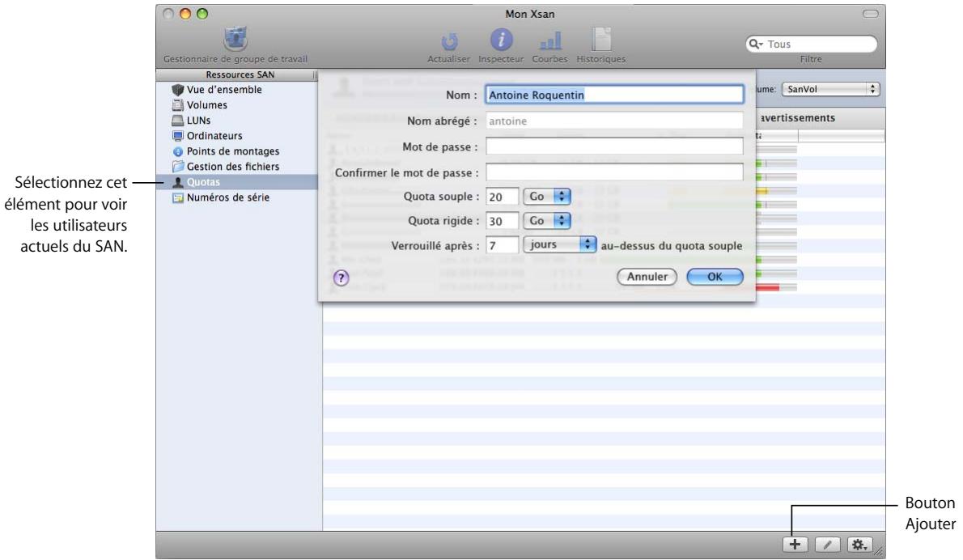Viewport: 963px width, 560px height.
Task: Click the Quotas user silhouette icon
Action: pyautogui.click(x=178, y=182)
